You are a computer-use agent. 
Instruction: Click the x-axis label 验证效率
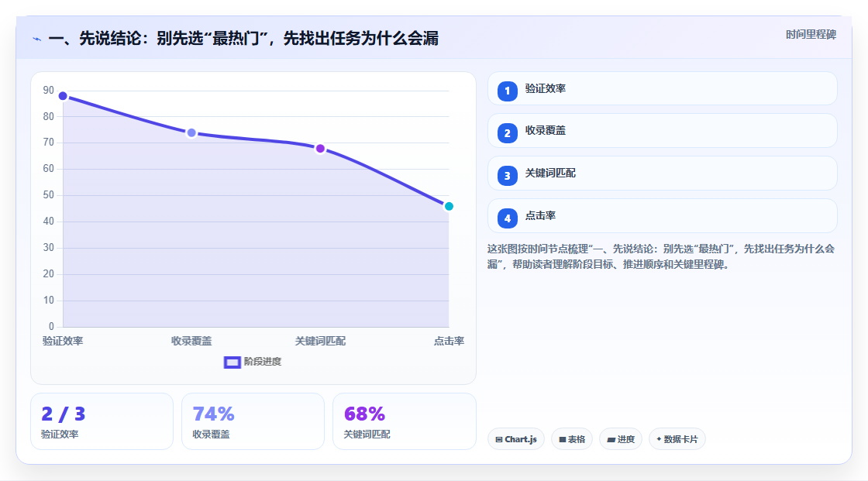[63, 341]
